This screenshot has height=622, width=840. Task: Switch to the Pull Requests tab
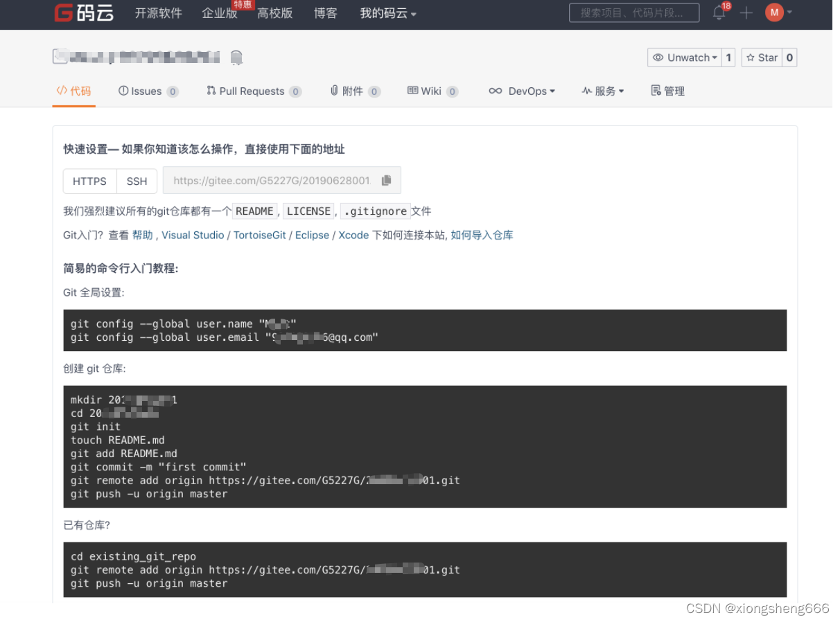tap(254, 91)
